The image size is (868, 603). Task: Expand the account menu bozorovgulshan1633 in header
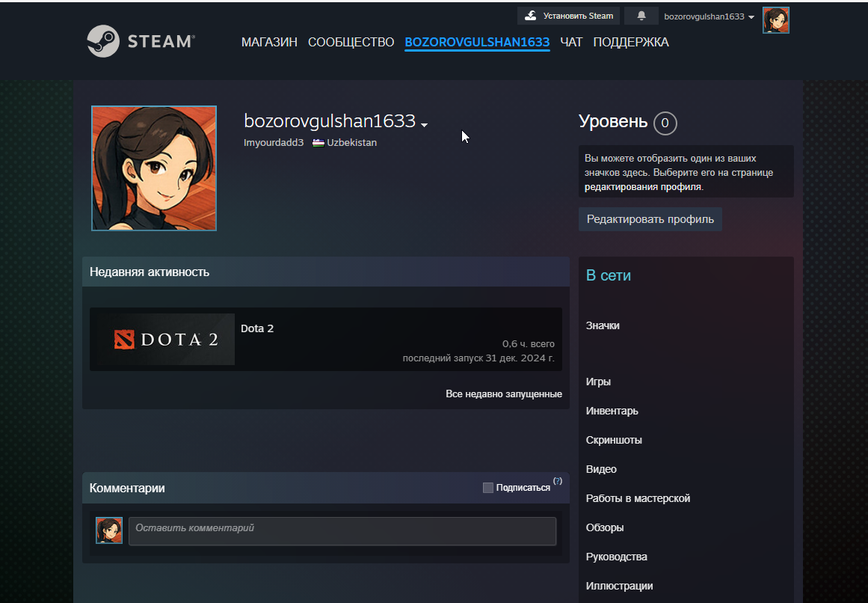coord(709,16)
